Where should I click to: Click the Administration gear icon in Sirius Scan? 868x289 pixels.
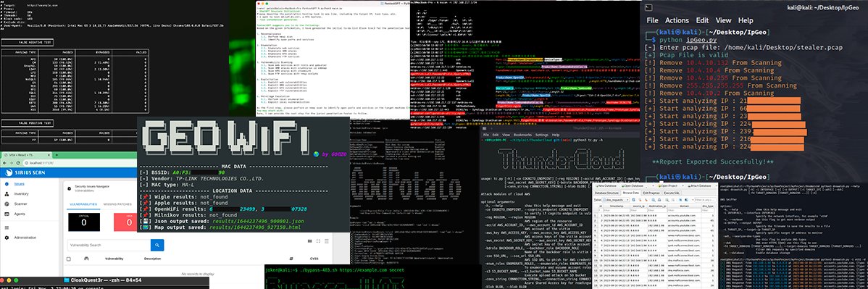pyautogui.click(x=7, y=238)
